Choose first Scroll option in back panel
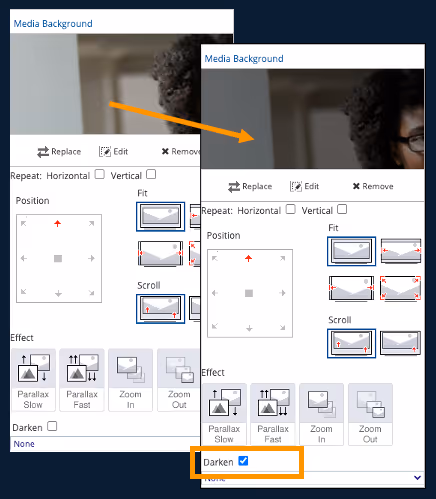This screenshot has width=436, height=499. click(x=160, y=309)
